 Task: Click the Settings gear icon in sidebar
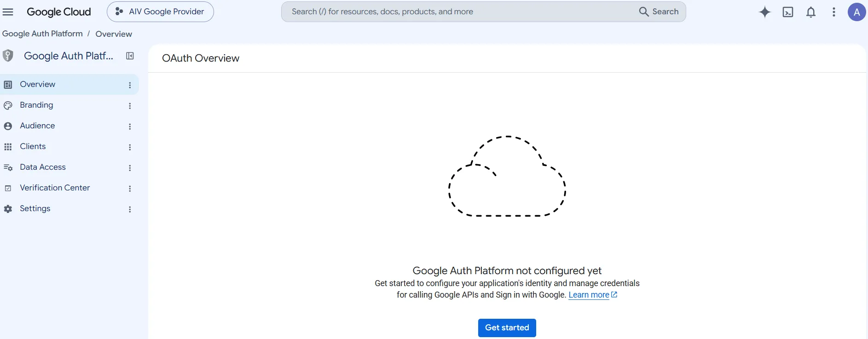(x=8, y=209)
